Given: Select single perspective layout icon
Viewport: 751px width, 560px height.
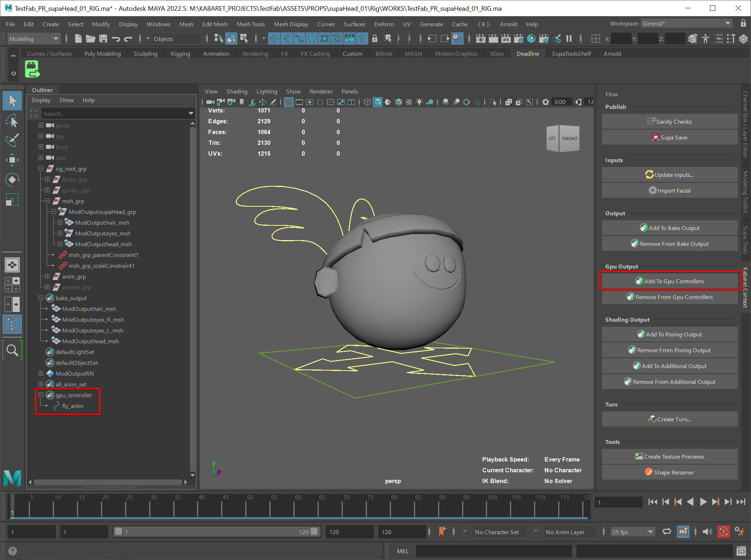Looking at the screenshot, I should point(12,265).
